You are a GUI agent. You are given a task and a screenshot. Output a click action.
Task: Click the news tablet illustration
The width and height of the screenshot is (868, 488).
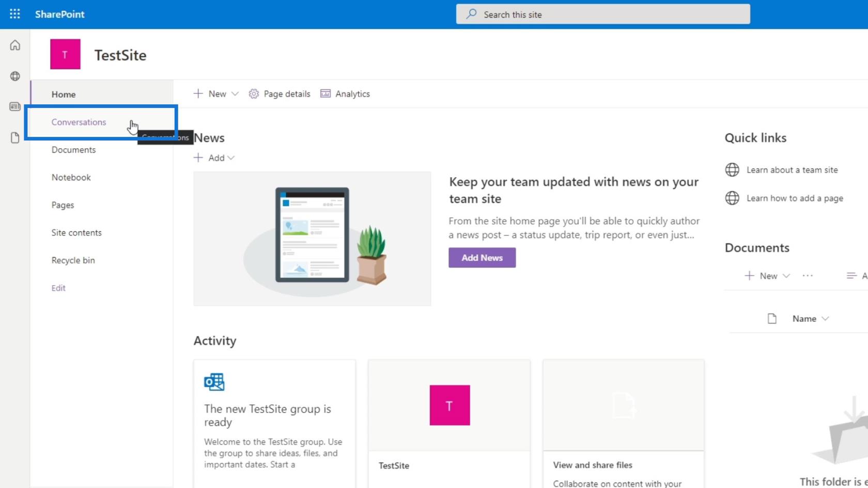click(x=312, y=239)
